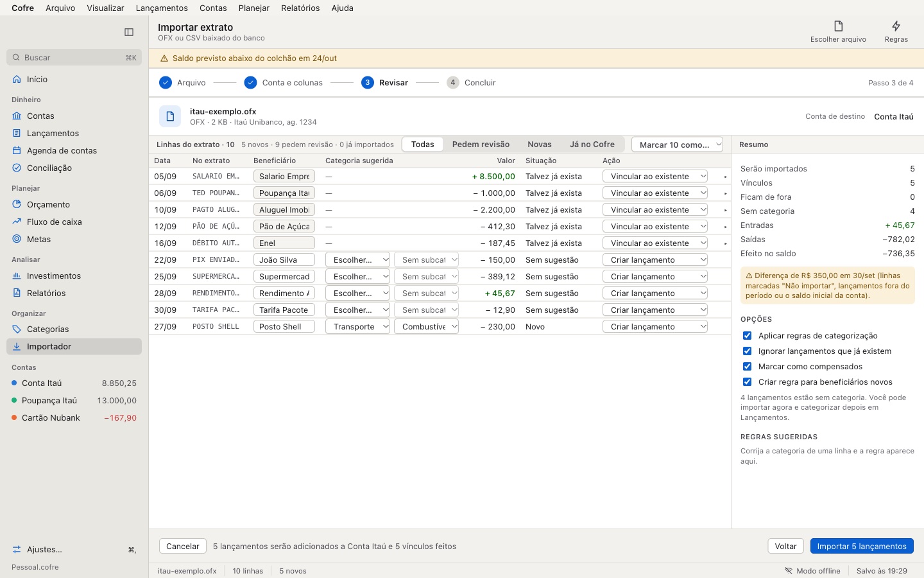The height and width of the screenshot is (578, 924).
Task: Toggle Ignorar lançamentos que já existem checkbox
Action: point(747,351)
